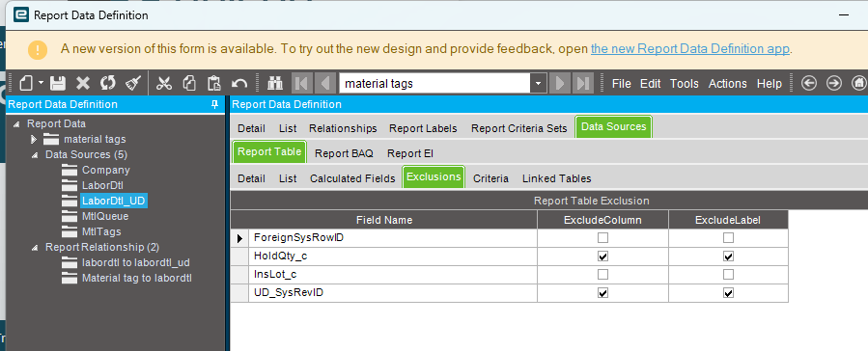Collapse the Report Relationship (2) node
The width and height of the screenshot is (868, 351).
click(35, 247)
